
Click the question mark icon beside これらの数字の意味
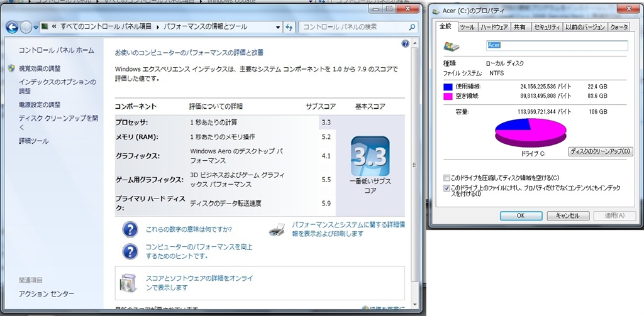pyautogui.click(x=130, y=229)
